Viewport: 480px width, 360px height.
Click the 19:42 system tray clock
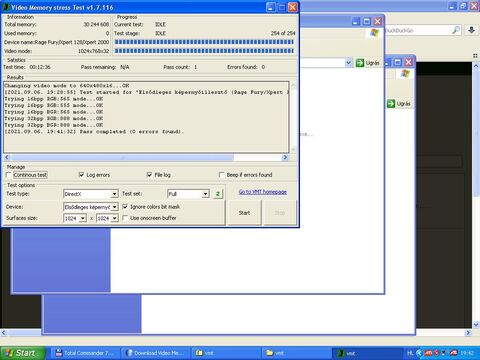[x=467, y=353]
